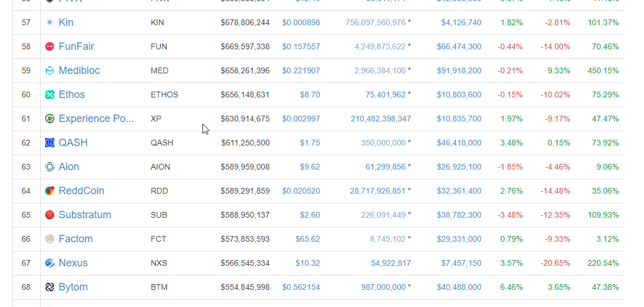This screenshot has height=307, width=644.
Task: Open the ReddCoin coin page link
Action: (x=81, y=191)
